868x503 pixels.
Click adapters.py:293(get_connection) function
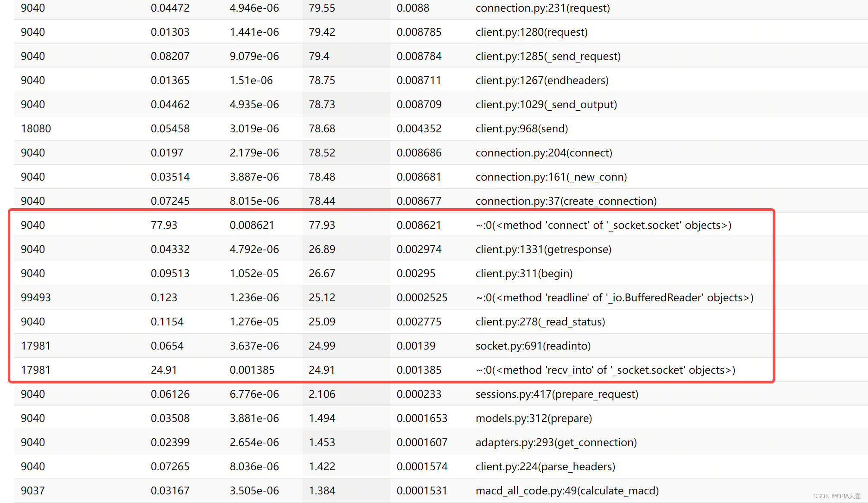[556, 442]
